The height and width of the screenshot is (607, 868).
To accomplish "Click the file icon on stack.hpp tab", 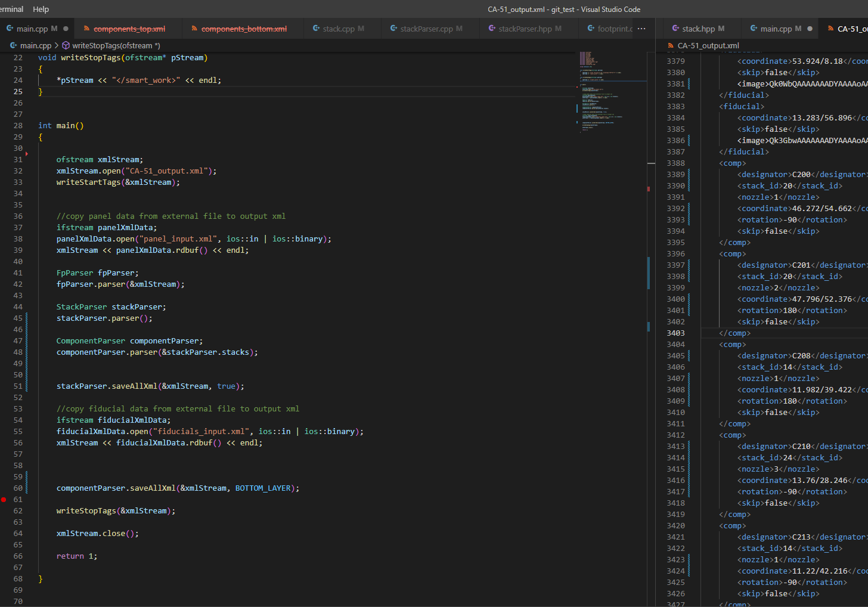I will click(x=675, y=29).
